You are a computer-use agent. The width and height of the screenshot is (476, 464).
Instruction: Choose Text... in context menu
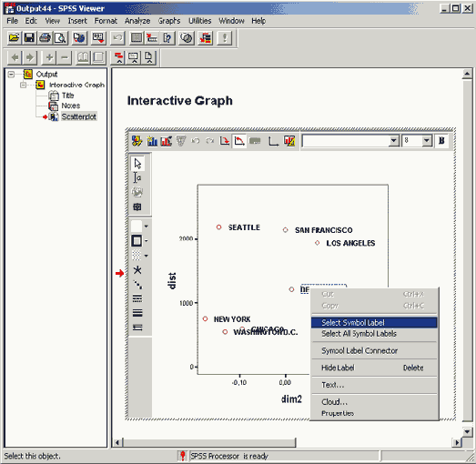(x=374, y=385)
